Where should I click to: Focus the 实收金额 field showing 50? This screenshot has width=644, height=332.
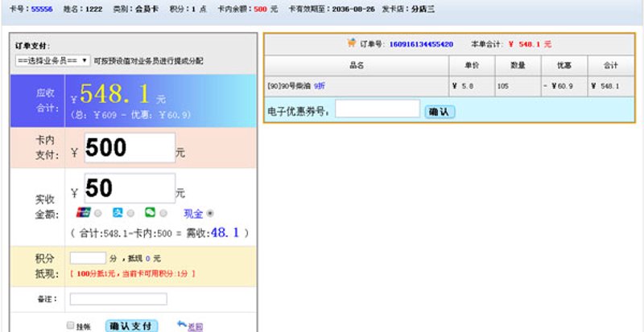[x=130, y=188]
